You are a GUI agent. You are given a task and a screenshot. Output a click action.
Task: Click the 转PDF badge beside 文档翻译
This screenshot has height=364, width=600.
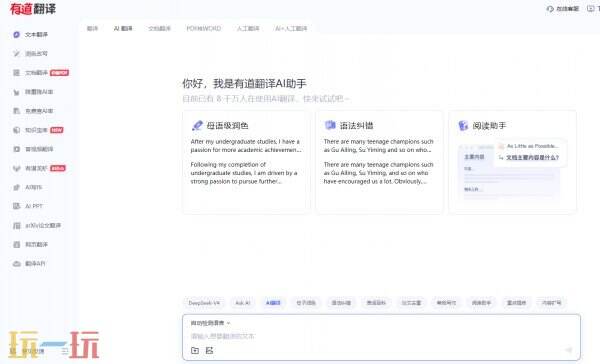[x=59, y=73]
